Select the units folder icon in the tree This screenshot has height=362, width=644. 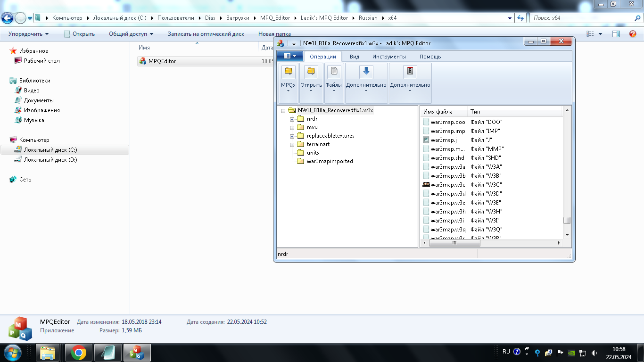click(301, 153)
